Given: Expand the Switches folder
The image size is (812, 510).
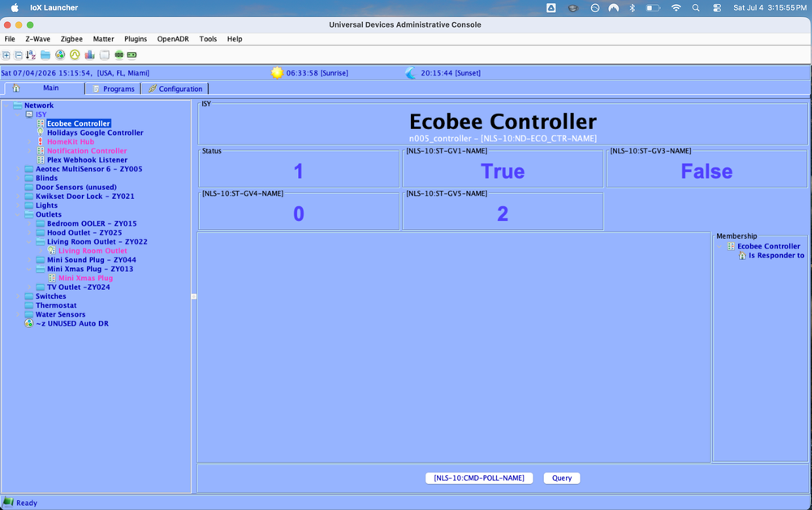Looking at the screenshot, I should click(18, 296).
